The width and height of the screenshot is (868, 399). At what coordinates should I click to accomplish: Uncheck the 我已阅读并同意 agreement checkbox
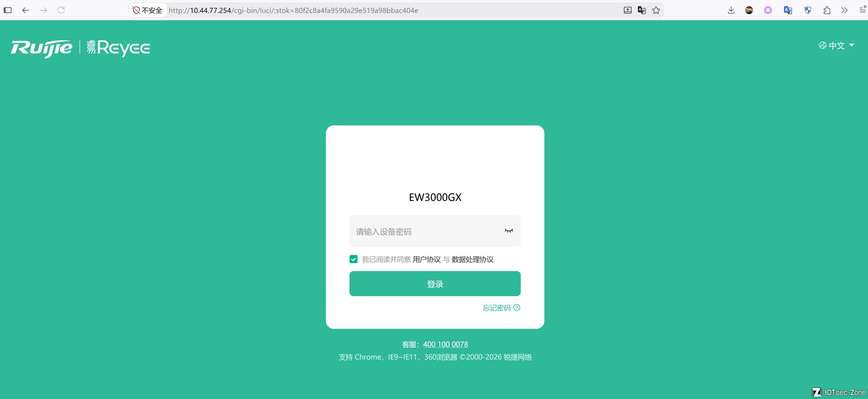click(x=353, y=259)
